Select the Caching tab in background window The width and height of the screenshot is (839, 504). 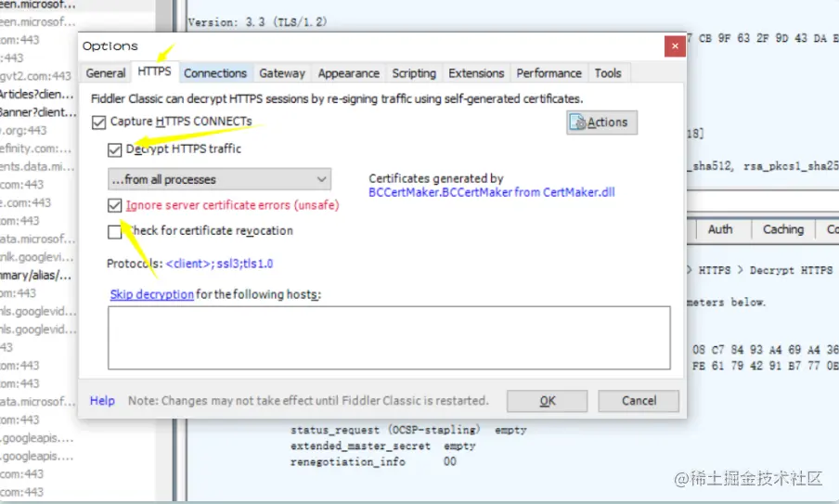click(x=782, y=229)
